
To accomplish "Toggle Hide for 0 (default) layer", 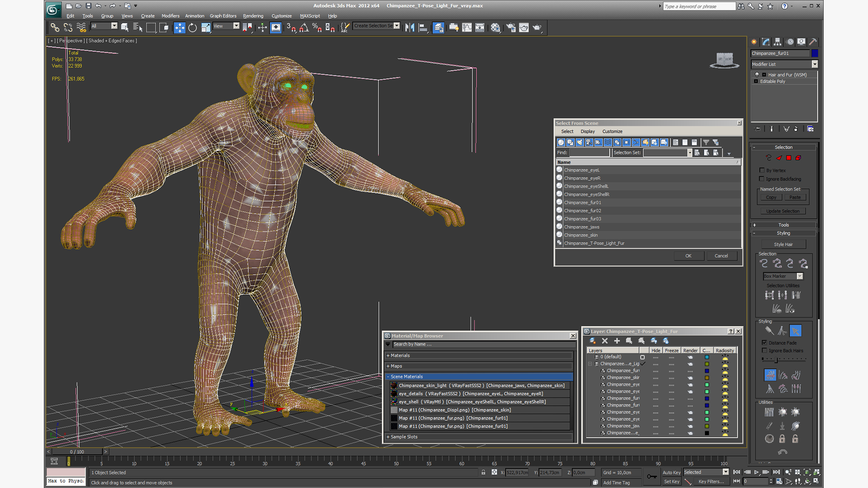I will pos(656,357).
